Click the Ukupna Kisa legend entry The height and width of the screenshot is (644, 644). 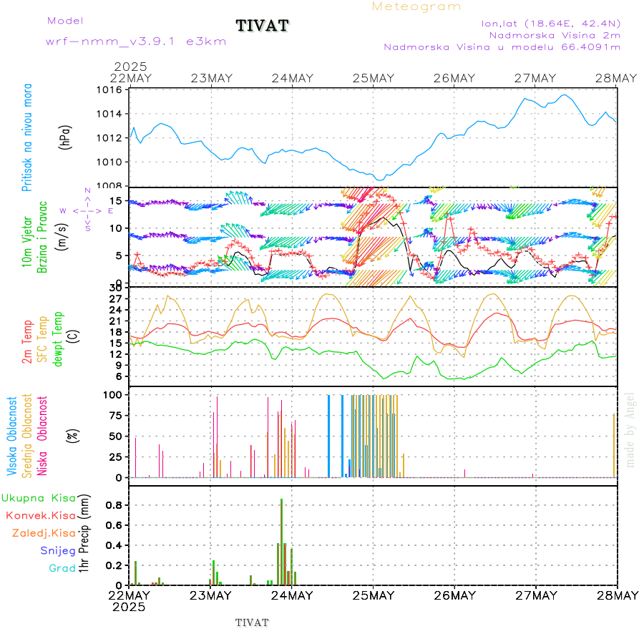tap(38, 497)
